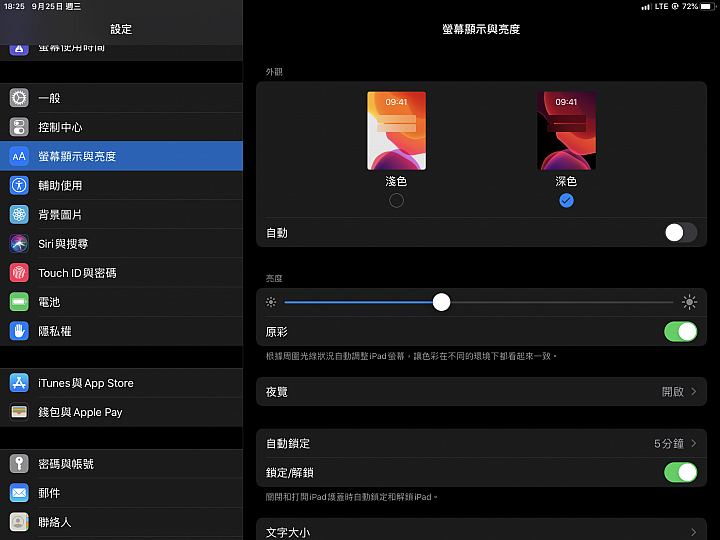The width and height of the screenshot is (720, 540).
Task: Tap the Contacts (聯絡人) icon
Action: (19, 522)
